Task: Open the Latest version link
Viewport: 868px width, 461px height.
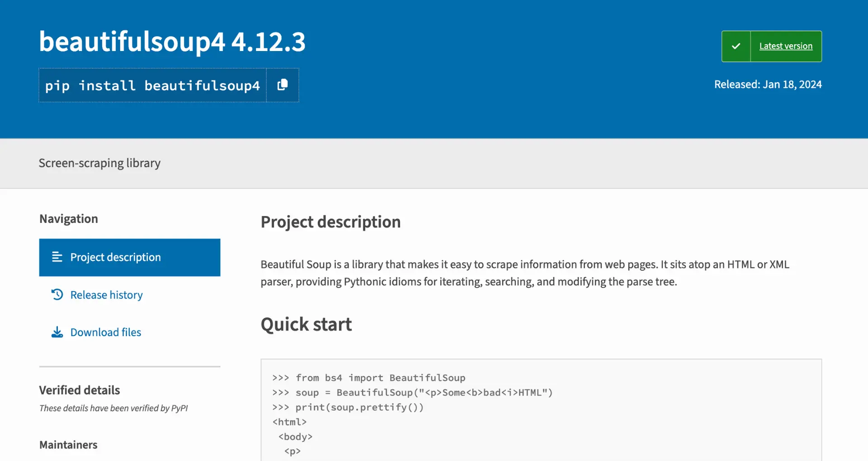Action: pos(786,46)
